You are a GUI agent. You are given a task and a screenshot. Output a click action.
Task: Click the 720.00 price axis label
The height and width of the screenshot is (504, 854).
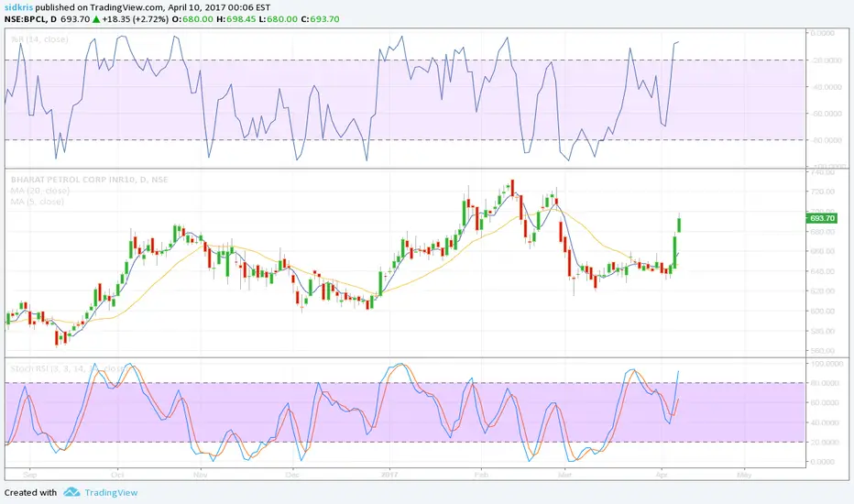click(x=823, y=192)
